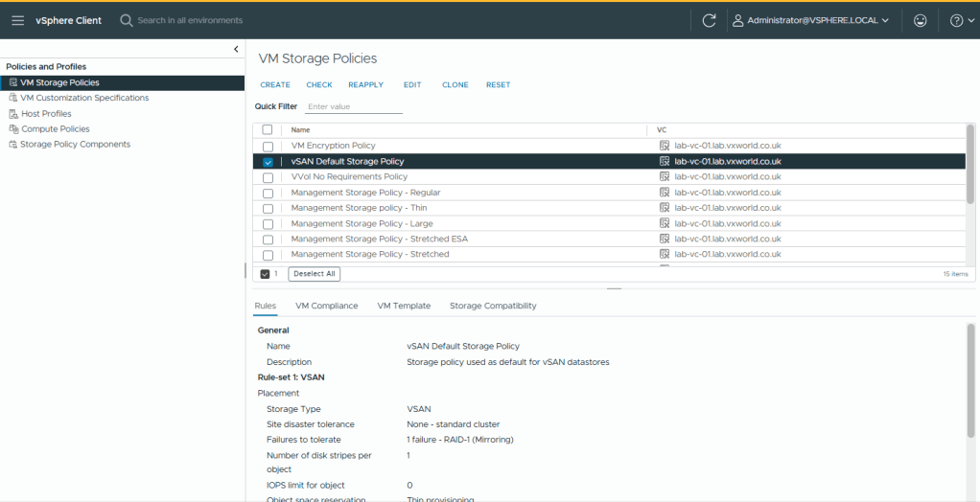Click the VM Customization Specifications icon
Image resolution: width=980 pixels, height=502 pixels.
pos(12,98)
